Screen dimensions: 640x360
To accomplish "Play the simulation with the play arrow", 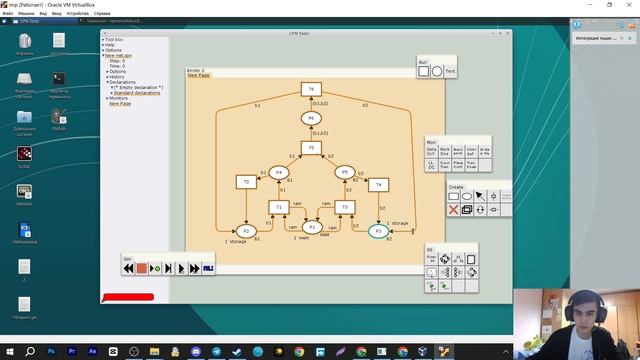I will coord(181,269).
